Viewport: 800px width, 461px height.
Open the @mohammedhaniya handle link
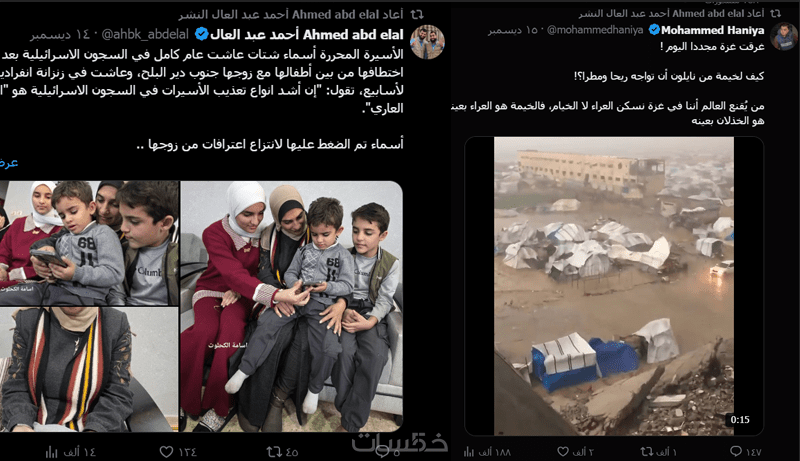click(x=595, y=30)
